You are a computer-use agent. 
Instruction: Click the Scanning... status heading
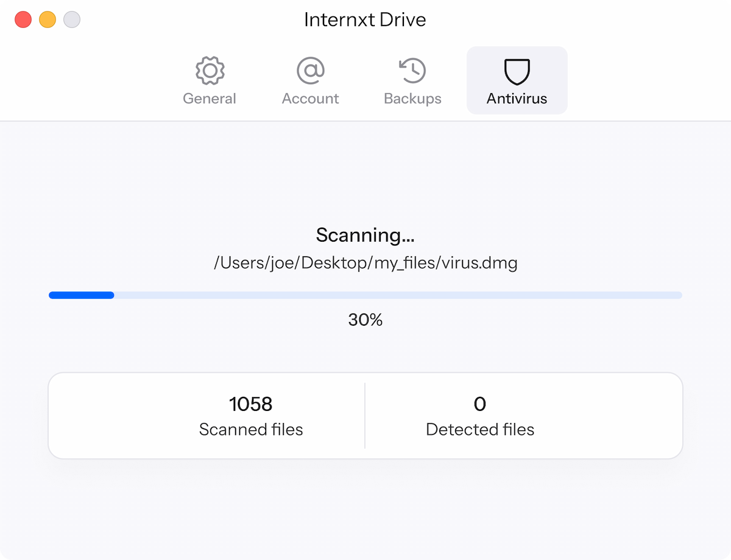click(365, 235)
